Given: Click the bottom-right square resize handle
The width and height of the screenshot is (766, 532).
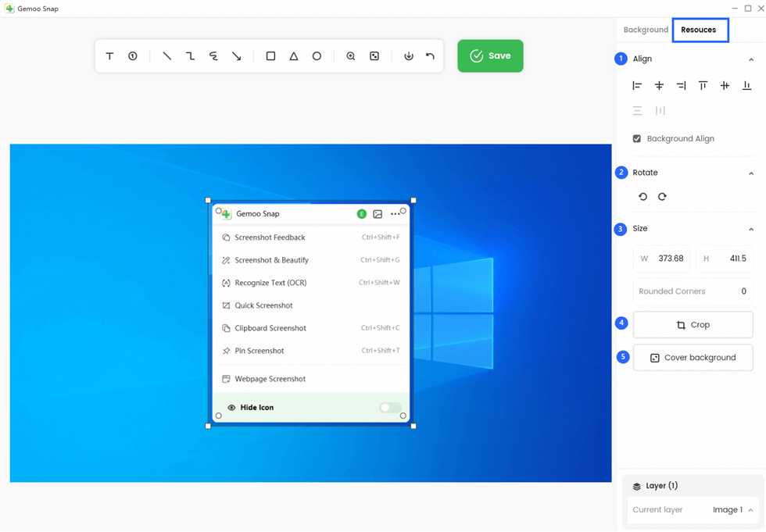Looking at the screenshot, I should (x=413, y=426).
